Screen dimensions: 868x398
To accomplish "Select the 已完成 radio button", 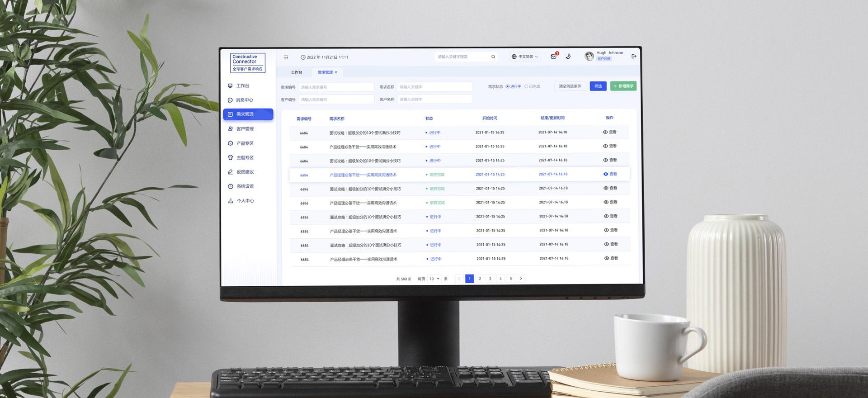I will click(x=526, y=86).
